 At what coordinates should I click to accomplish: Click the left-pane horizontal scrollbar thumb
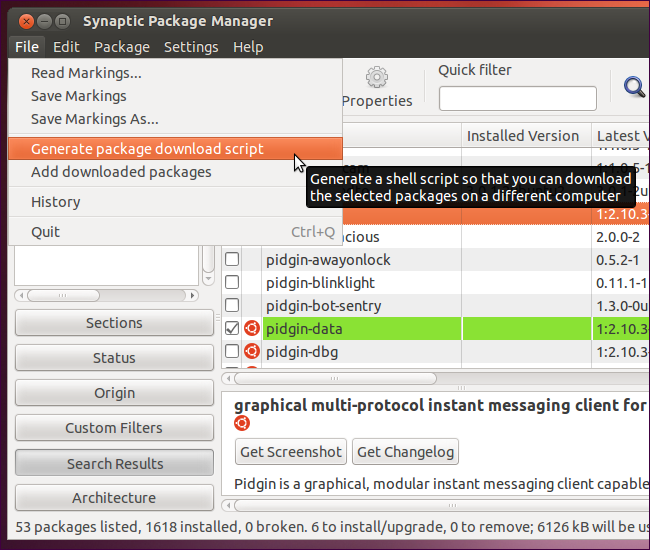click(63, 296)
